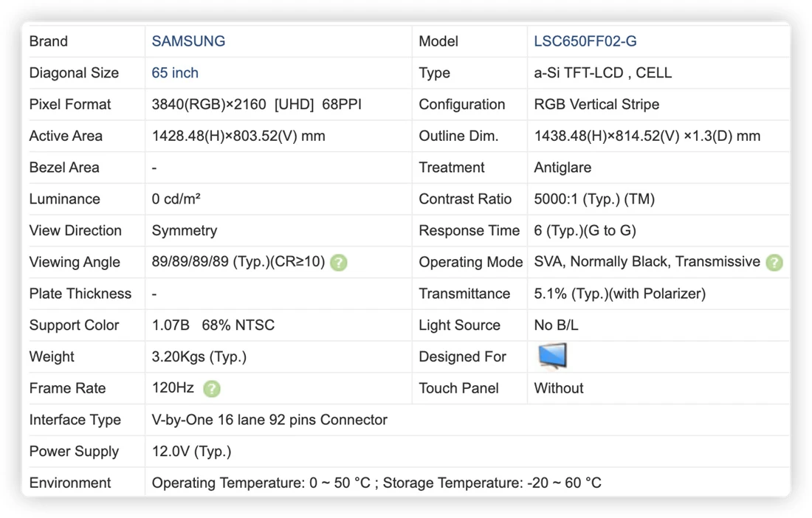The height and width of the screenshot is (518, 812).
Task: Click the Support Color label
Action: (74, 325)
